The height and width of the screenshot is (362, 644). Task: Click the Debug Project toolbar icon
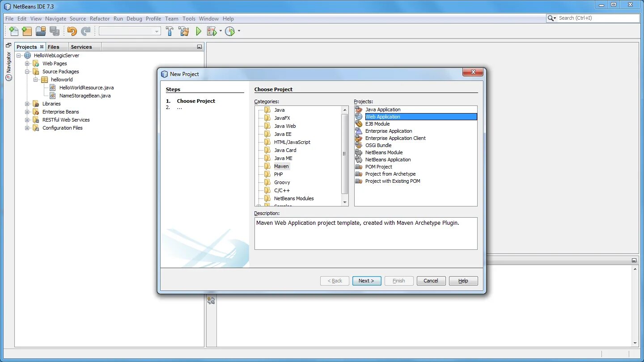(x=212, y=31)
